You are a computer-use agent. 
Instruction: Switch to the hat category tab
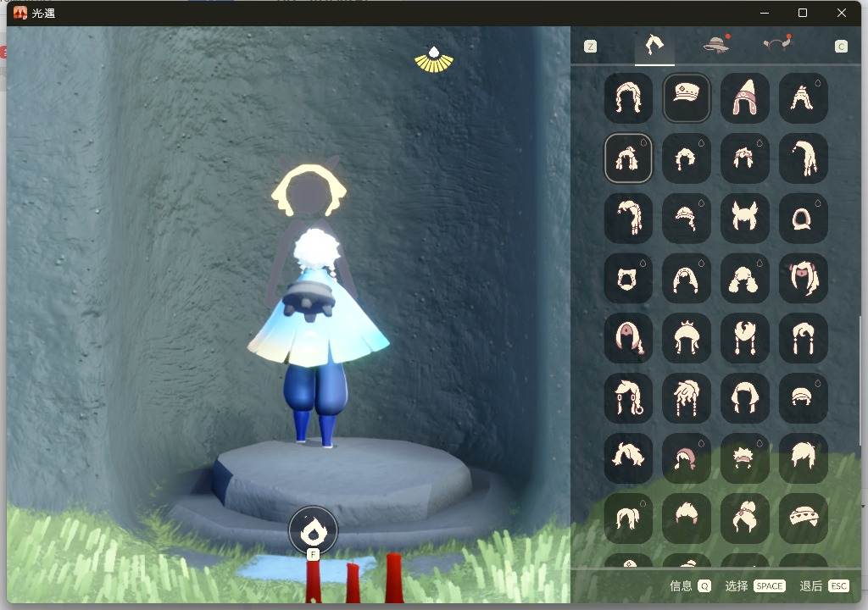click(716, 44)
